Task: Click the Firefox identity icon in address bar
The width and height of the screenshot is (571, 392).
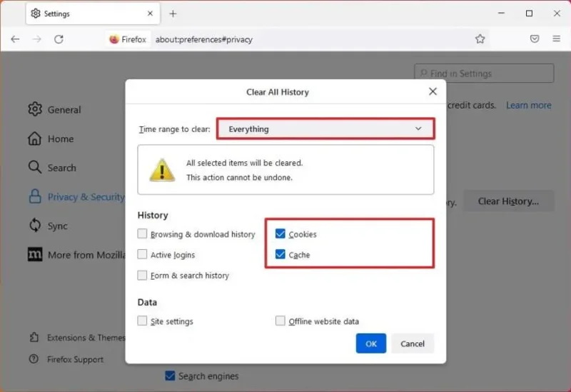Action: 128,39
